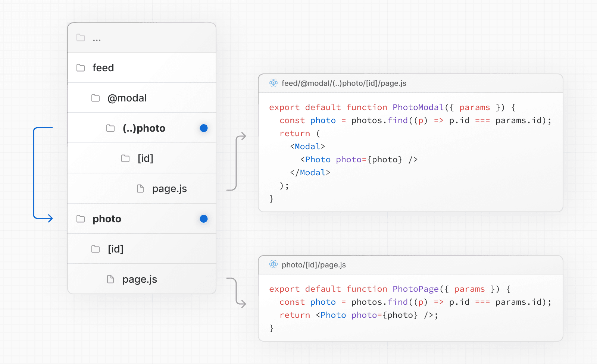Viewport: 597px width, 364px height.
Task: Click the PhotoModal function name in the code
Action: (418, 107)
